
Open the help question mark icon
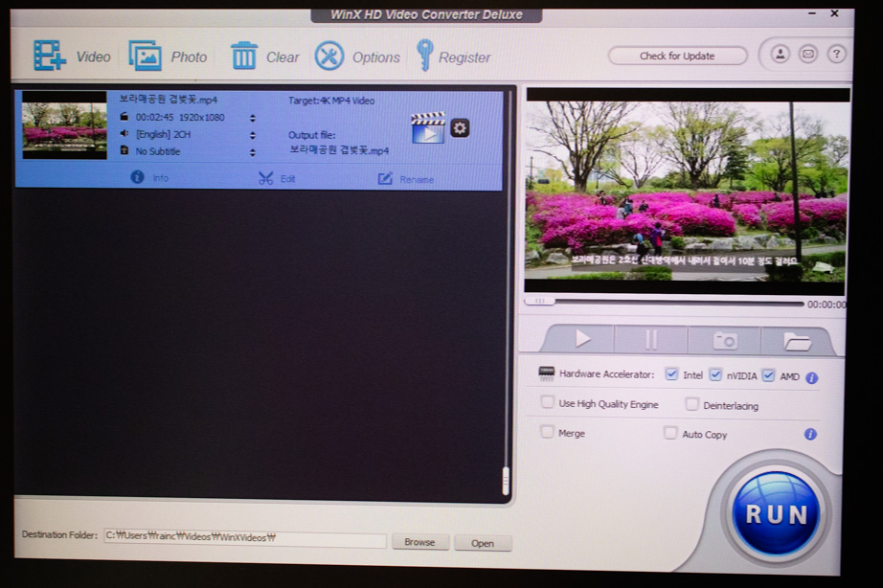836,54
